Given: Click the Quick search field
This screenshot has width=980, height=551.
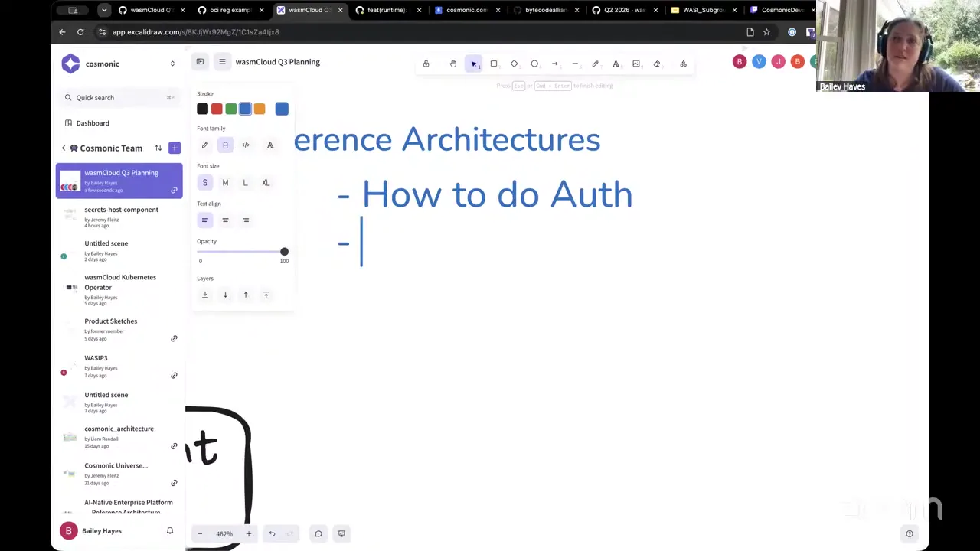Looking at the screenshot, I should tap(119, 97).
